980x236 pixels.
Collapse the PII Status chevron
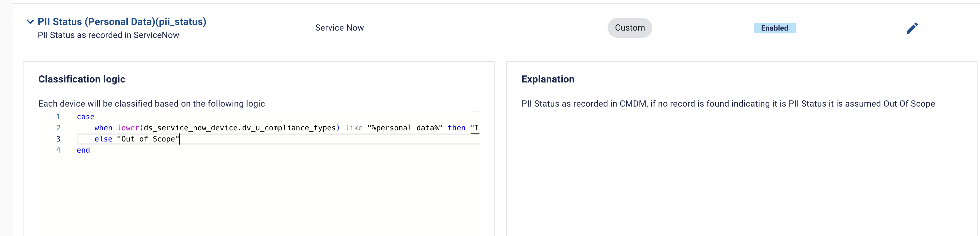tap(30, 22)
